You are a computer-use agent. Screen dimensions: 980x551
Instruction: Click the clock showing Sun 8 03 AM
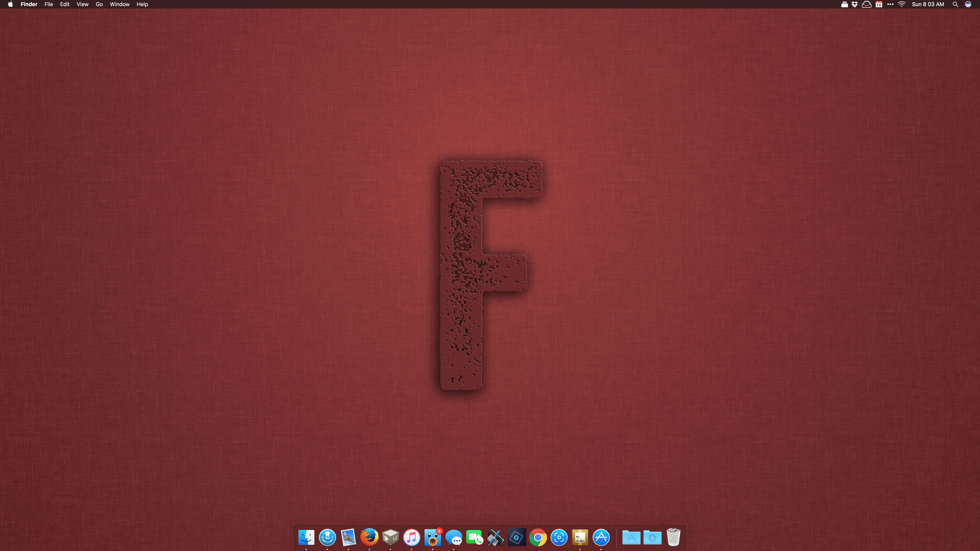[x=928, y=4]
